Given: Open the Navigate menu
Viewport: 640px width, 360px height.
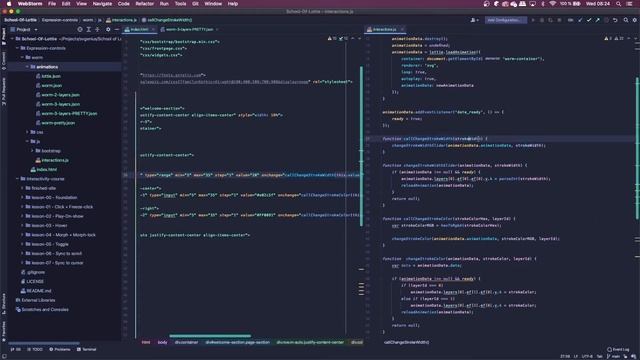Looking at the screenshot, I should point(102,4).
